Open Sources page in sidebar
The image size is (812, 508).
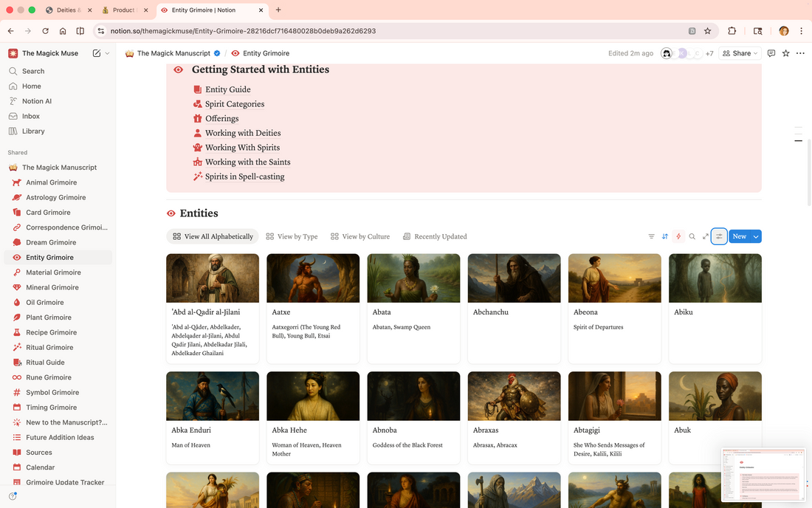click(58, 453)
